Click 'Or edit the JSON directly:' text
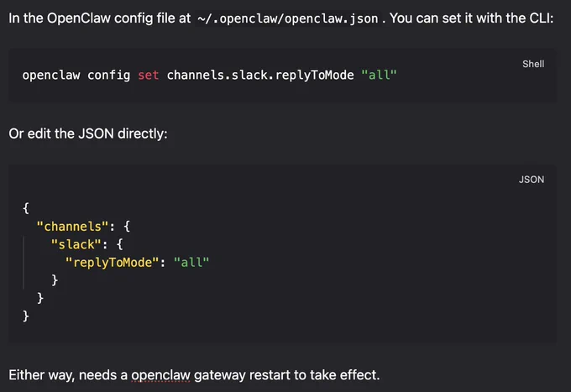Screen dimensions: 571x392 pos(88,134)
